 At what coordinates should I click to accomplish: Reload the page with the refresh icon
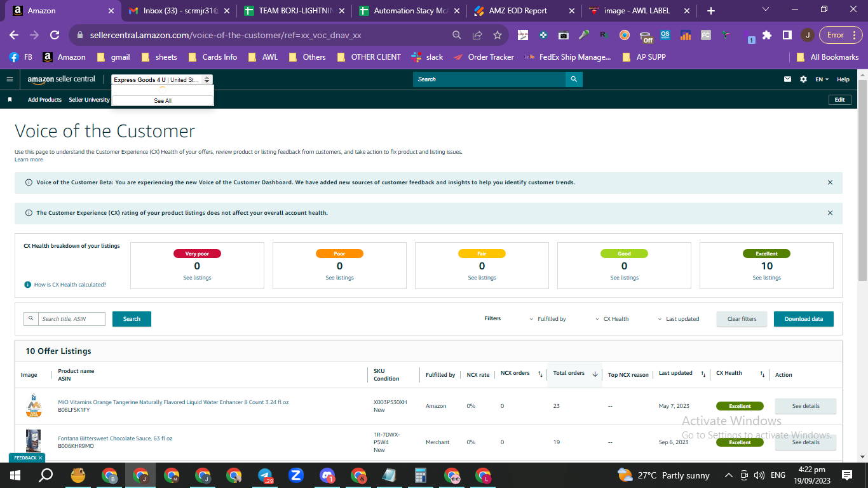point(55,35)
